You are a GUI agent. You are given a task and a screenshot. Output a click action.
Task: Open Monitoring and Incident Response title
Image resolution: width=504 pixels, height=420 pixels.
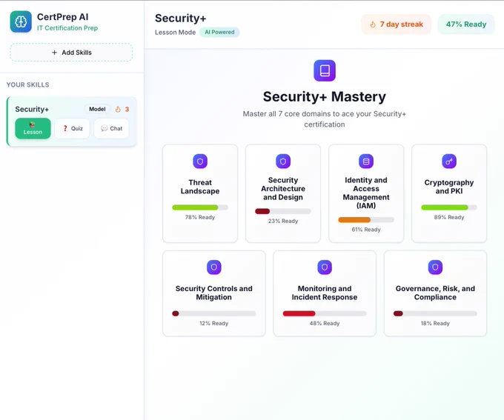325,293
